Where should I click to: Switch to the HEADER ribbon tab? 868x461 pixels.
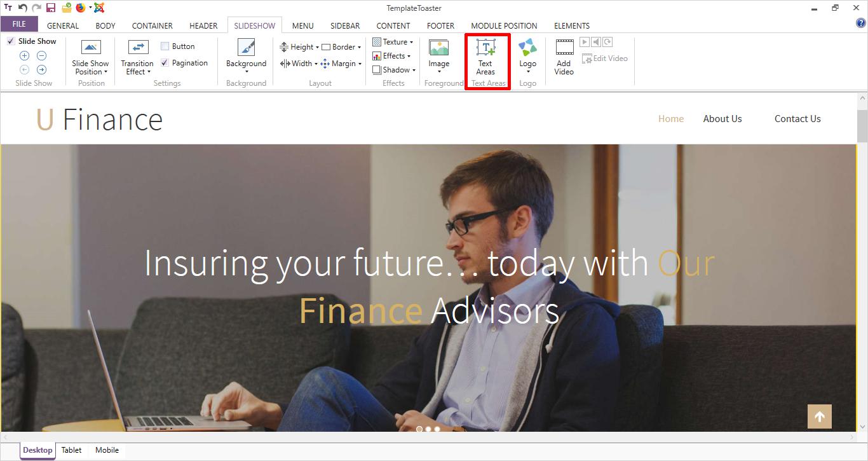203,26
